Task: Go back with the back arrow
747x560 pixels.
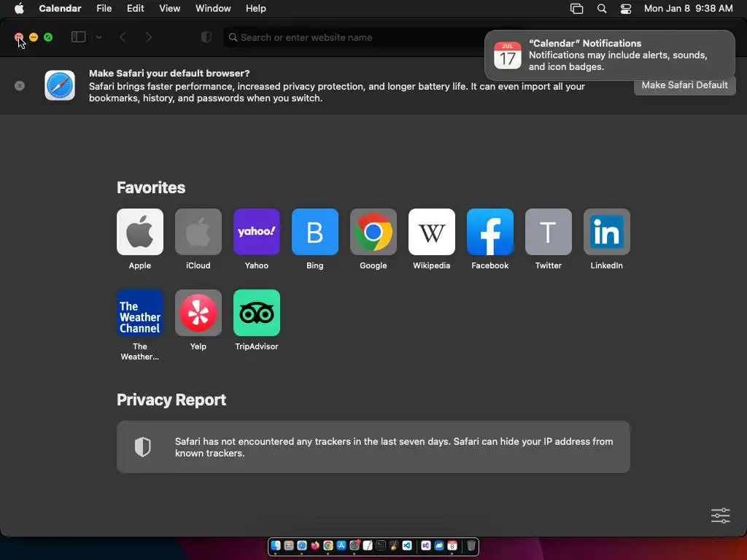Action: point(123,37)
